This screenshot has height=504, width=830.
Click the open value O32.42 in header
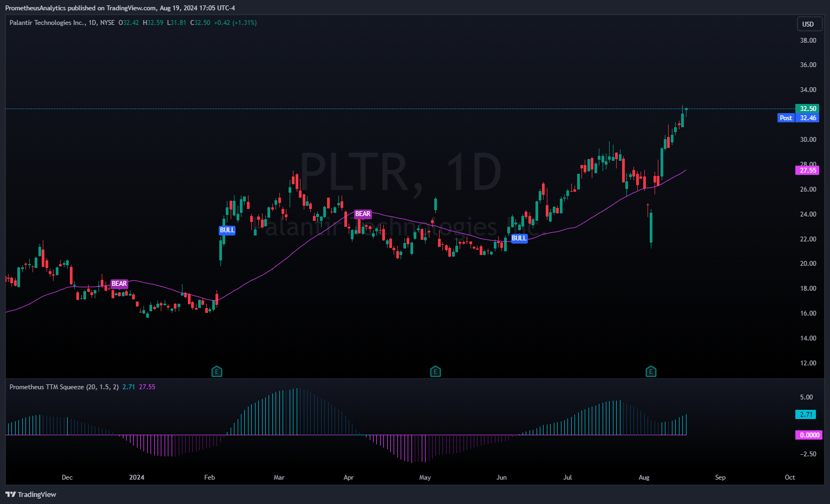[129, 23]
